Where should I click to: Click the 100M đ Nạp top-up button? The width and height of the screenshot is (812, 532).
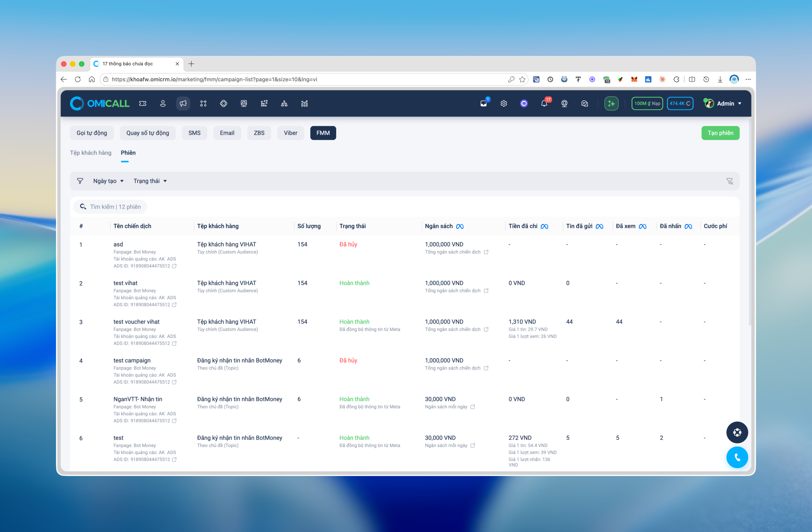point(647,103)
